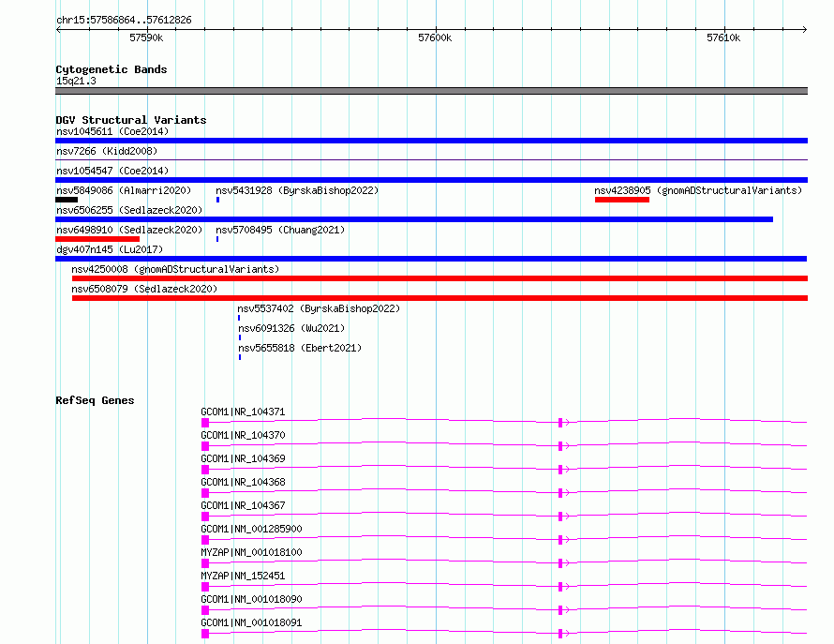This screenshot has height=644, width=834.
Task: Click the dgv407n145 (Lu2017) label
Action: tap(110, 249)
